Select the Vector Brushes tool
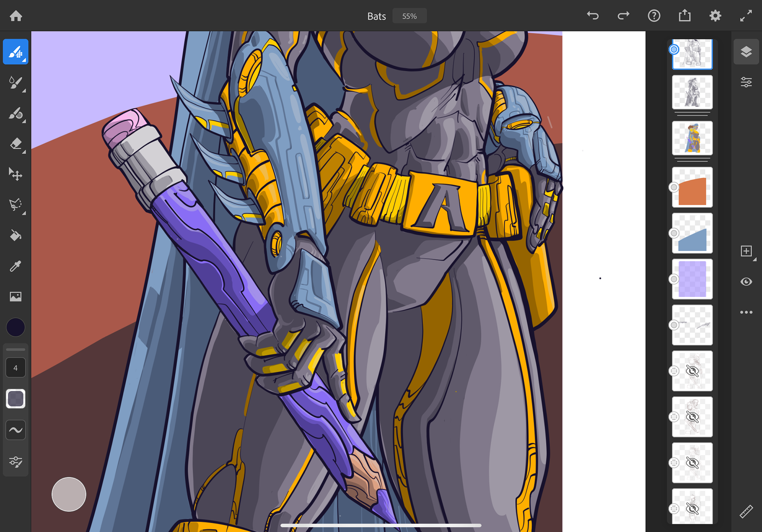 pos(16,113)
